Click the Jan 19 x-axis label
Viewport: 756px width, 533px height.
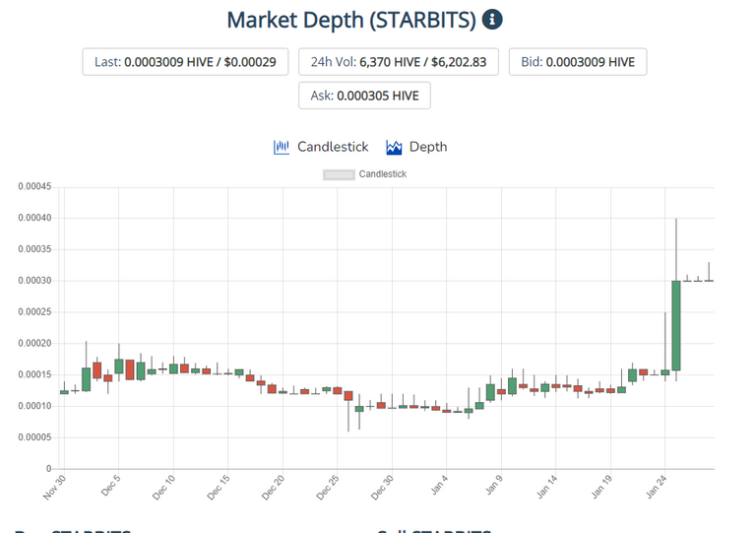click(601, 487)
